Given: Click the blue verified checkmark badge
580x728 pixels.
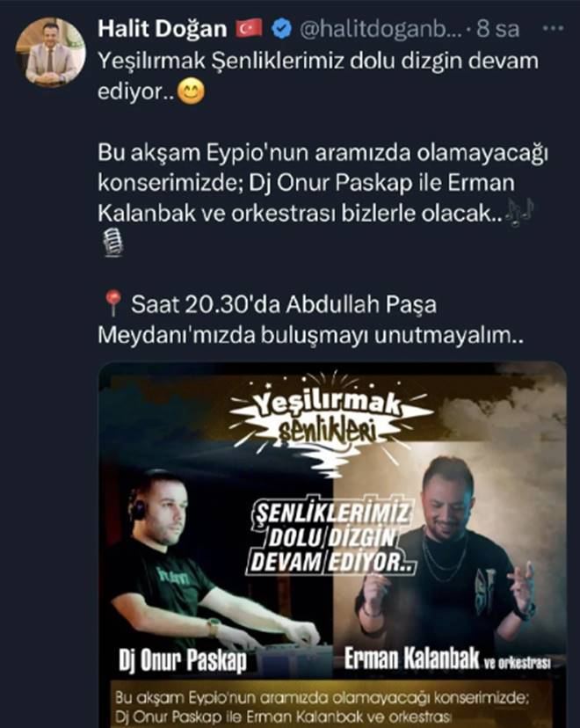Looking at the screenshot, I should [281, 29].
